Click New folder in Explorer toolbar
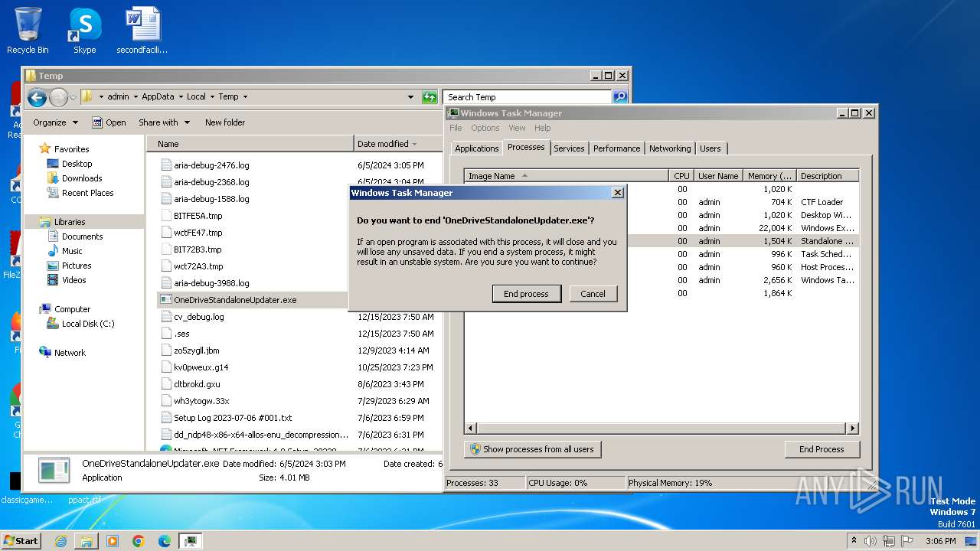Viewport: 980px width, 551px height. tap(225, 122)
